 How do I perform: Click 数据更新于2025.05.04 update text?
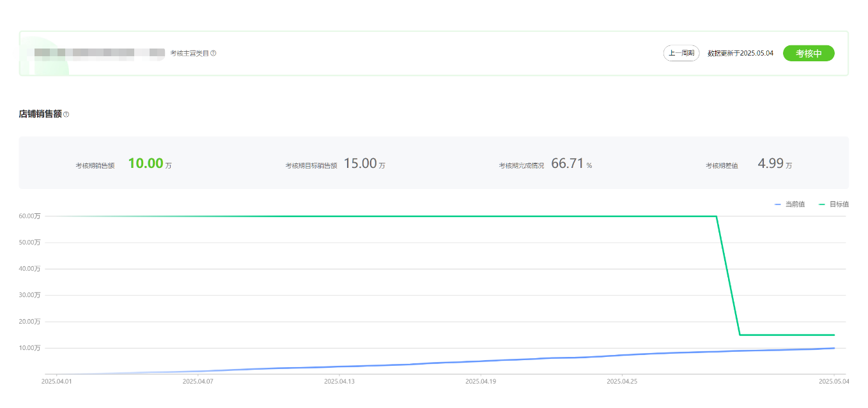pos(740,53)
